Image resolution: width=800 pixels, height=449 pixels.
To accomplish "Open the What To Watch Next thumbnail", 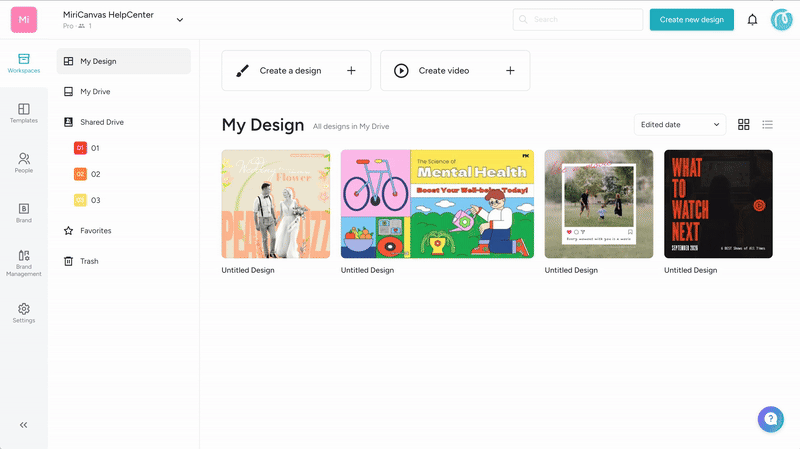I will (718, 204).
